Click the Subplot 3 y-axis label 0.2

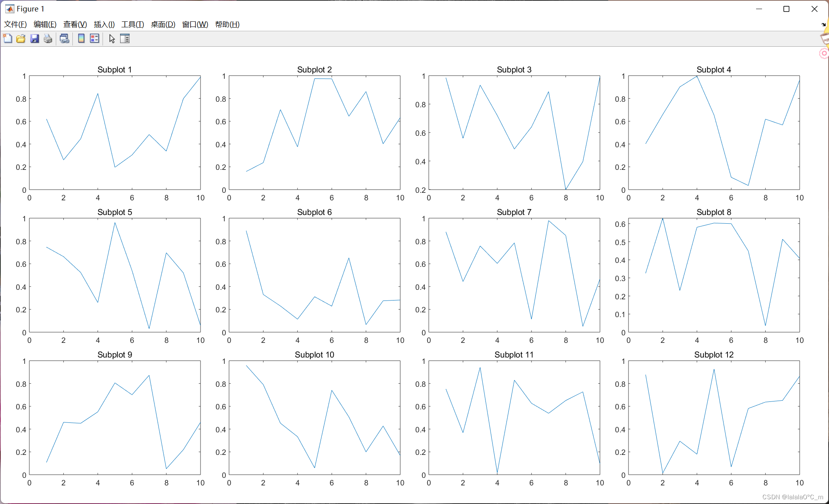[x=420, y=190]
